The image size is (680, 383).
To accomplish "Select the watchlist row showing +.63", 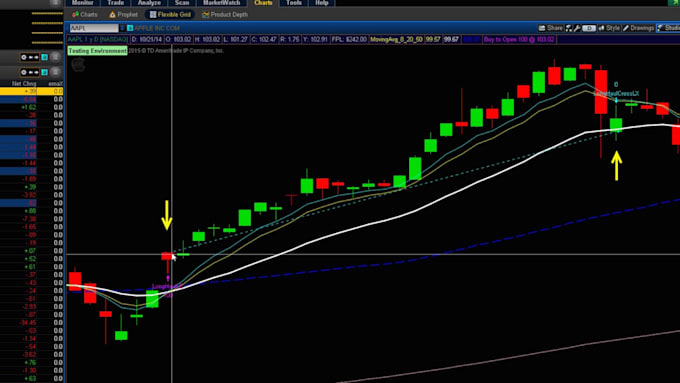I will click(32, 379).
